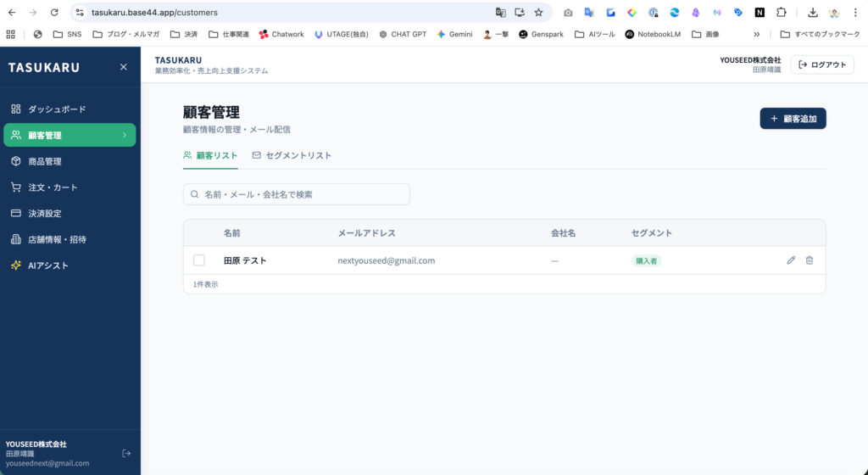Open the 仕事関連 bookmark folder

(230, 35)
